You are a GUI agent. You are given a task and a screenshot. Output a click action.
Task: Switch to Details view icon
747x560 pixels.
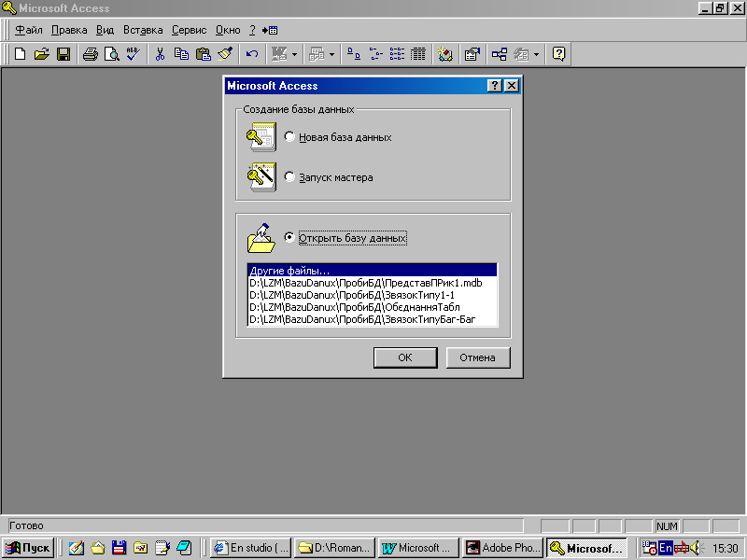418,54
